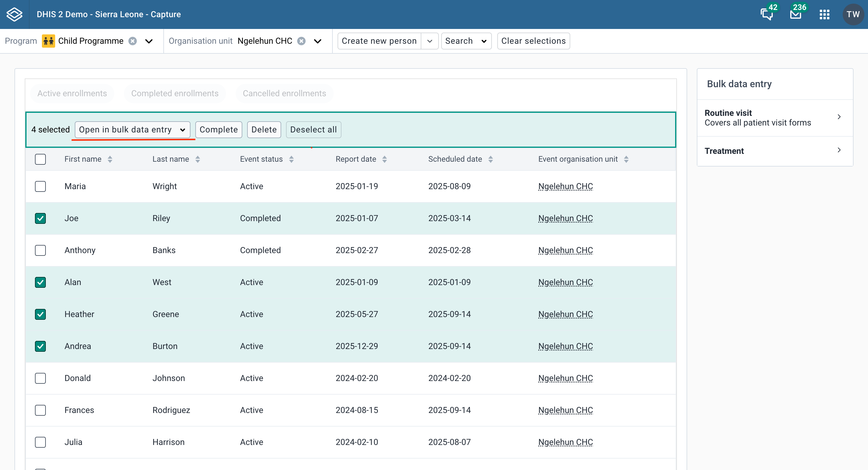Viewport: 868px width, 470px height.
Task: Expand the Create new person dropdown arrow
Action: point(430,41)
